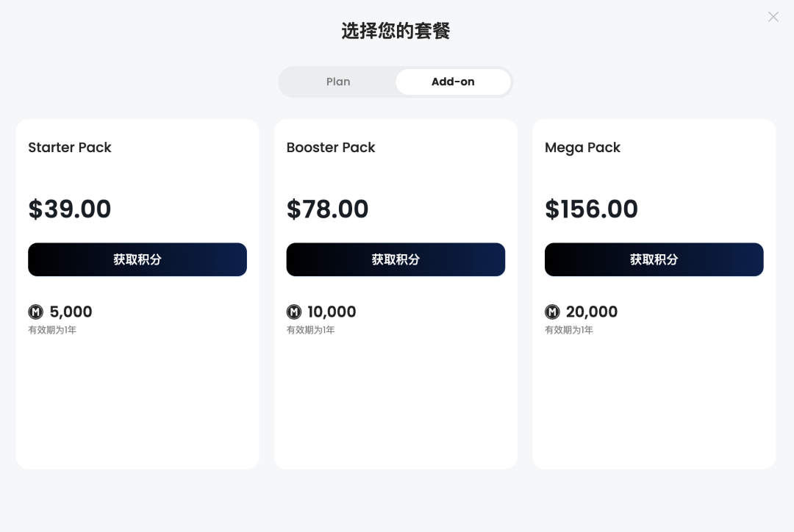Select the $156.00 price text
Image resolution: width=794 pixels, height=532 pixels.
591,209
